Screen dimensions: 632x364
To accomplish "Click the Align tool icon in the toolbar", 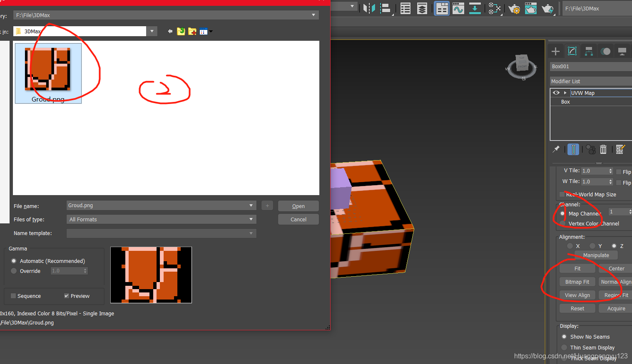I will [x=386, y=8].
